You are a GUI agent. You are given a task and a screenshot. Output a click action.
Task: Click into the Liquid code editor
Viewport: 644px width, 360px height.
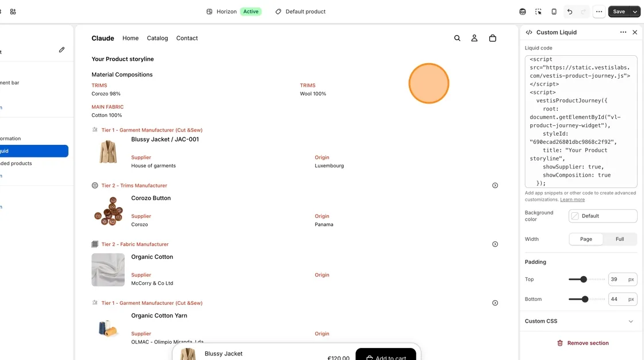coord(581,122)
